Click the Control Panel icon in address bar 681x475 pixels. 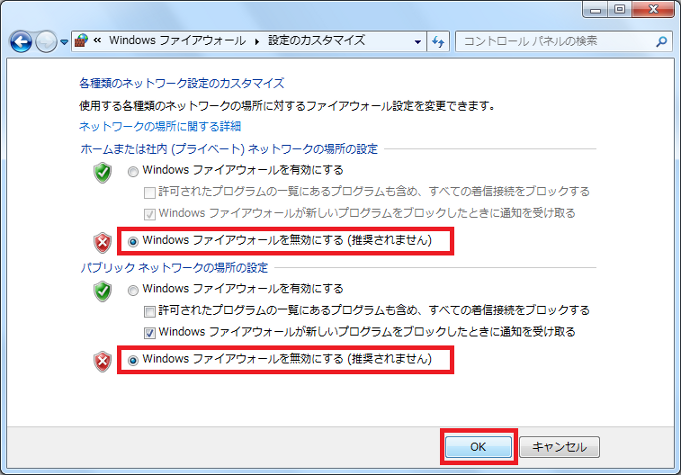83,41
